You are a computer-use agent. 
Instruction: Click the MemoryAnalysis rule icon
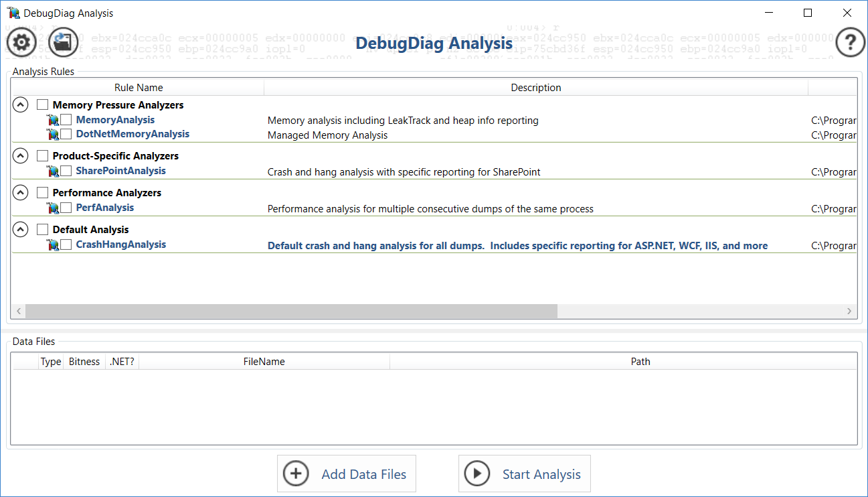pos(53,120)
